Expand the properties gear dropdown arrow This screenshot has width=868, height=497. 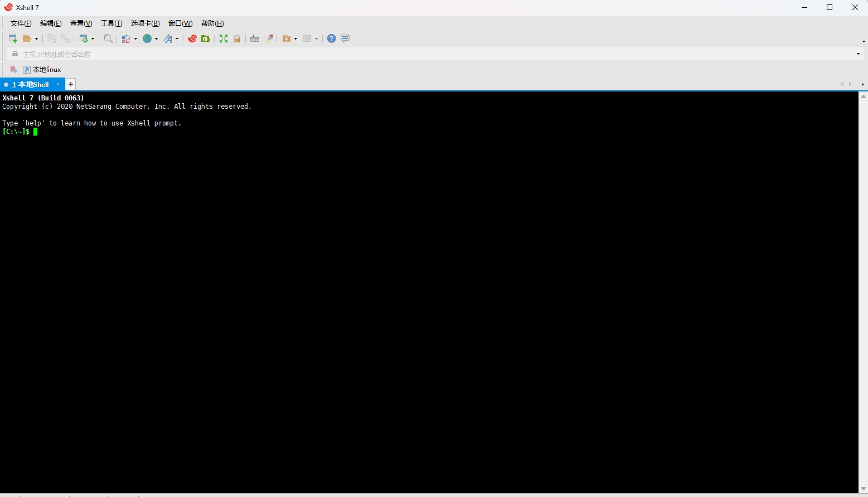pos(93,38)
